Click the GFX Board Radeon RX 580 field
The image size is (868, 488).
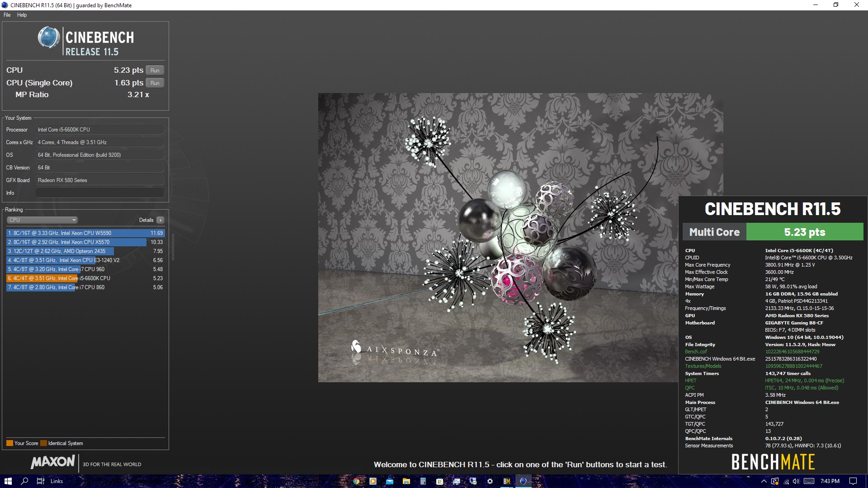coord(99,180)
